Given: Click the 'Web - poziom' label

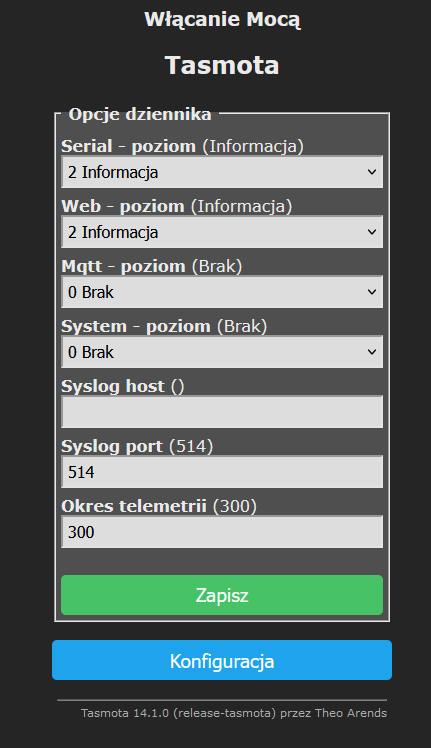Looking at the screenshot, I should click(123, 206).
